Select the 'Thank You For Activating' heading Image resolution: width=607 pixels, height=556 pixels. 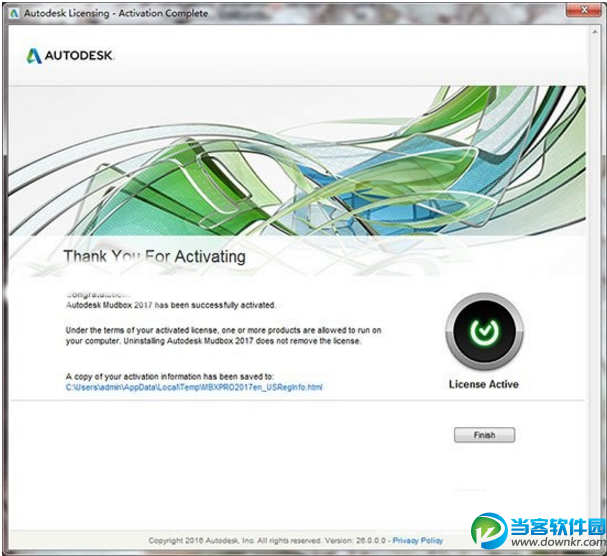pyautogui.click(x=154, y=256)
